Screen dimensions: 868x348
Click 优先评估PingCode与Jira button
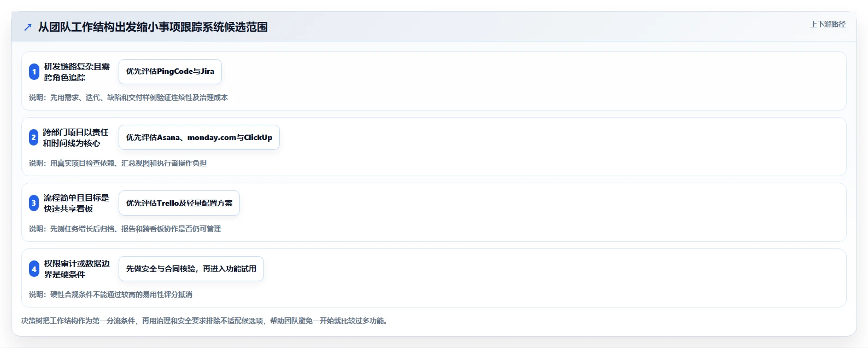coord(170,72)
